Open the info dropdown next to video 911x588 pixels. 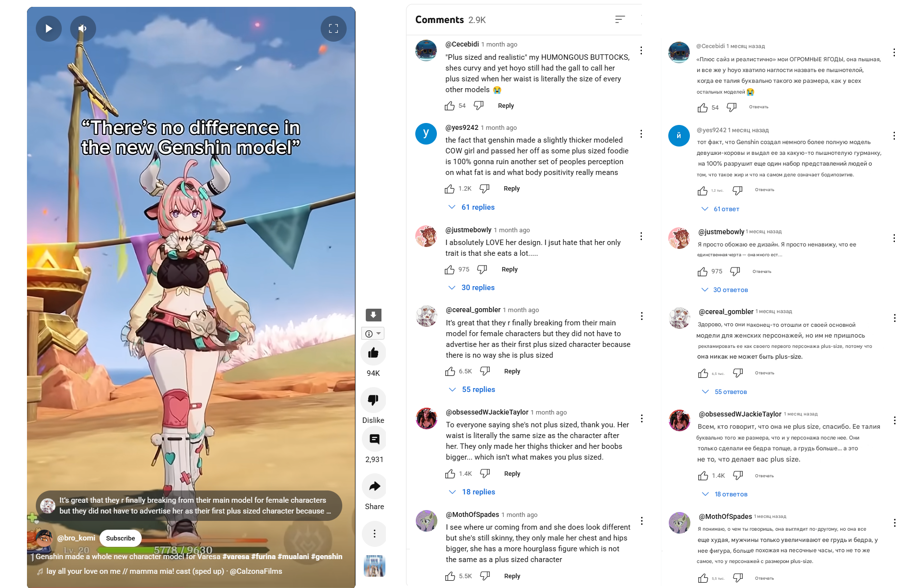[373, 334]
